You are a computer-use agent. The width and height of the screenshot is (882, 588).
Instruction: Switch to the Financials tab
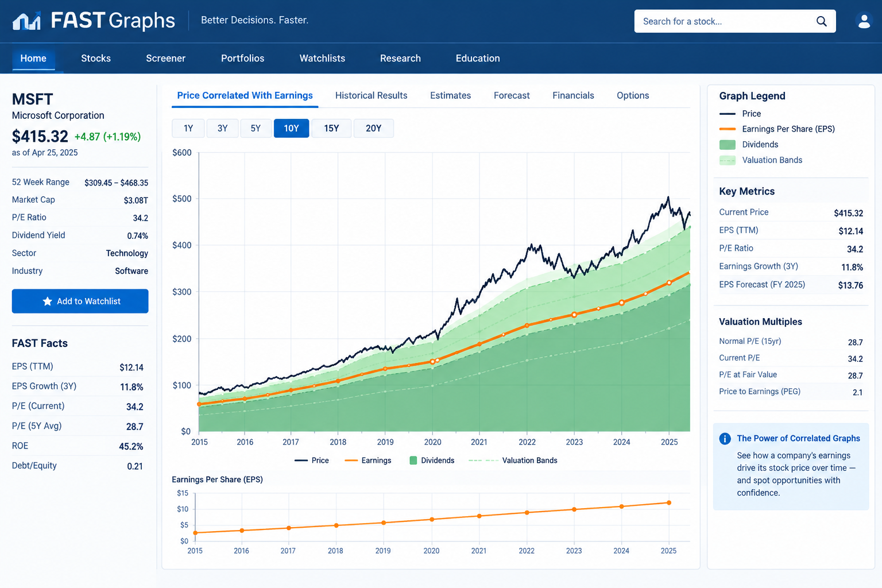[573, 95]
